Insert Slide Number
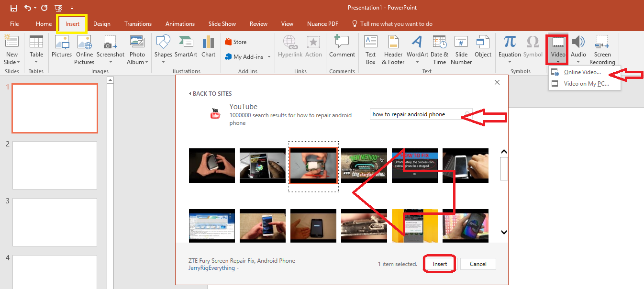Viewport: 644px width, 289px height. click(461, 50)
